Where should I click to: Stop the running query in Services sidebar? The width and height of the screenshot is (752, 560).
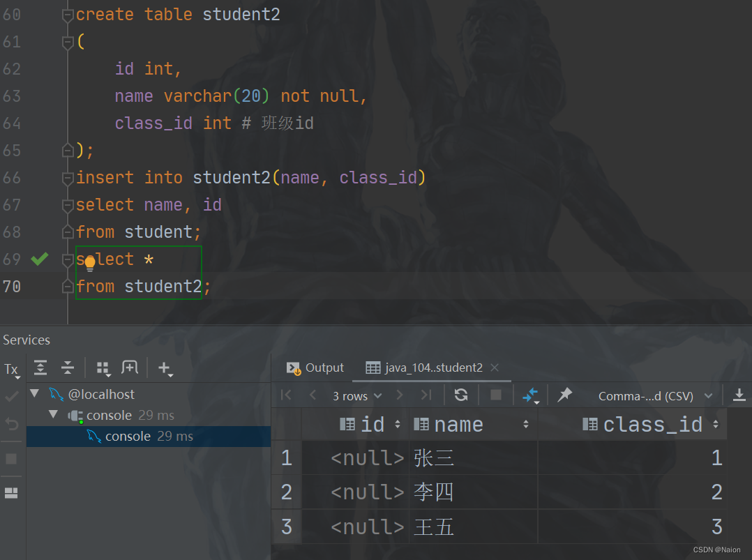click(11, 459)
